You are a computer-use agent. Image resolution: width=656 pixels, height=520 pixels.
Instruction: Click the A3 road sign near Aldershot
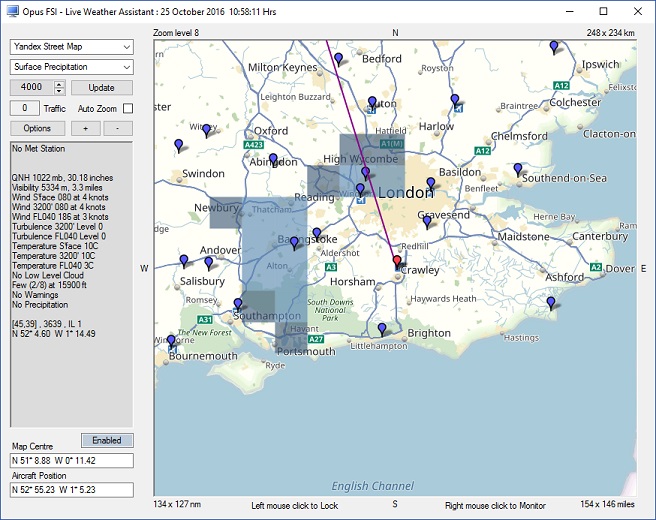point(331,267)
